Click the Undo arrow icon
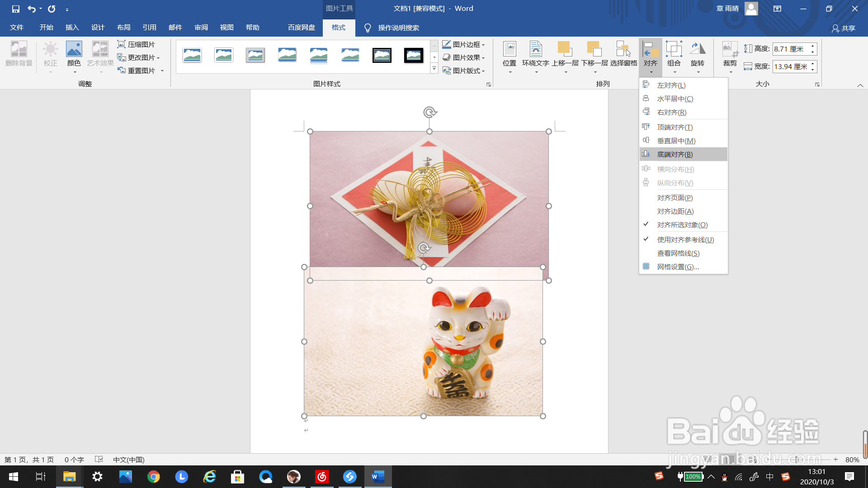868x488 pixels. [32, 9]
